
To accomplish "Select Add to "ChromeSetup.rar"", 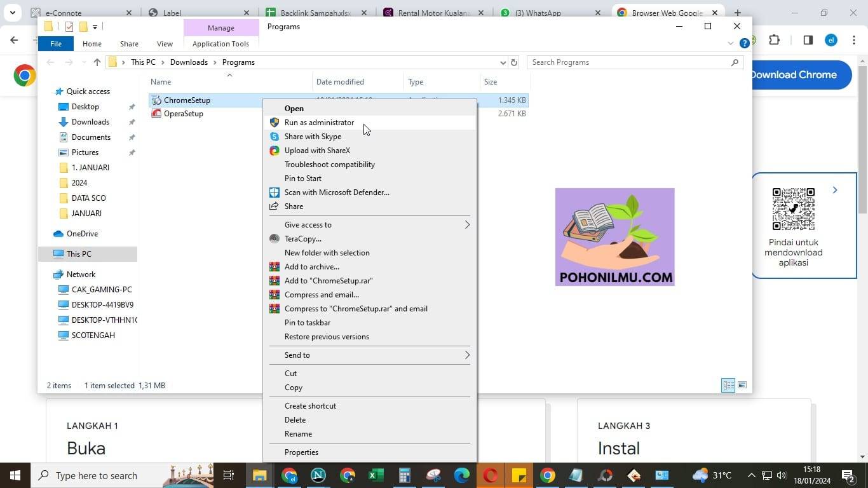I will pyautogui.click(x=370, y=281).
